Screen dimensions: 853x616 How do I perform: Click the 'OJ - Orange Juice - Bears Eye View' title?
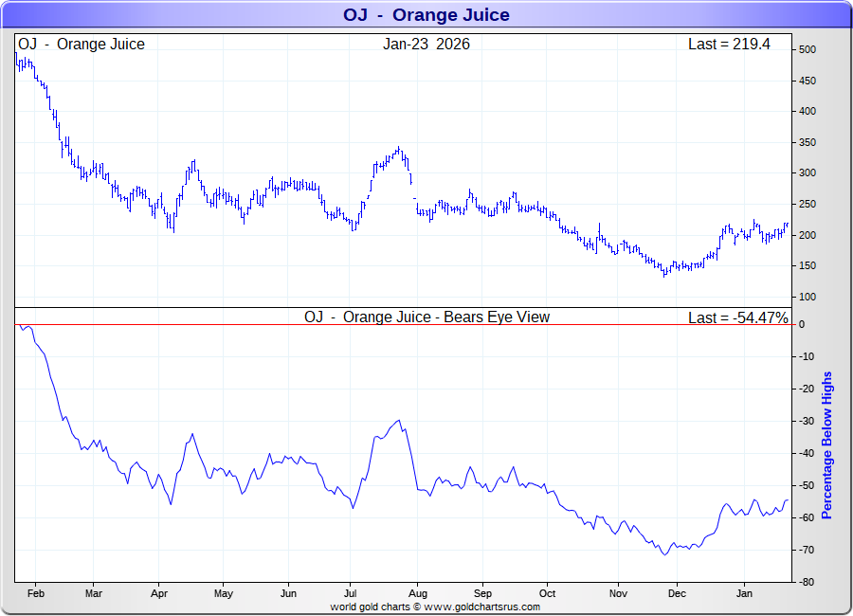click(427, 317)
